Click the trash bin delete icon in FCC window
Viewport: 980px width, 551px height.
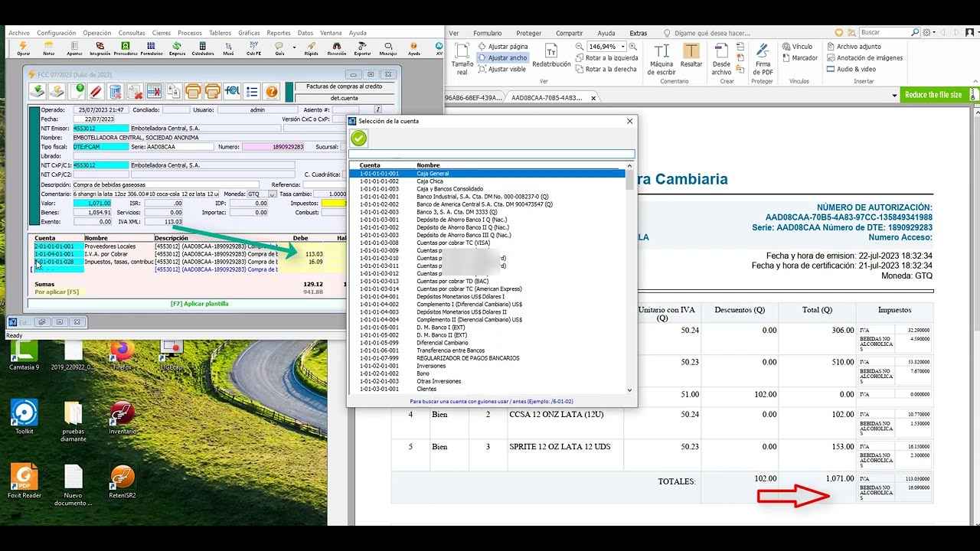tap(115, 92)
